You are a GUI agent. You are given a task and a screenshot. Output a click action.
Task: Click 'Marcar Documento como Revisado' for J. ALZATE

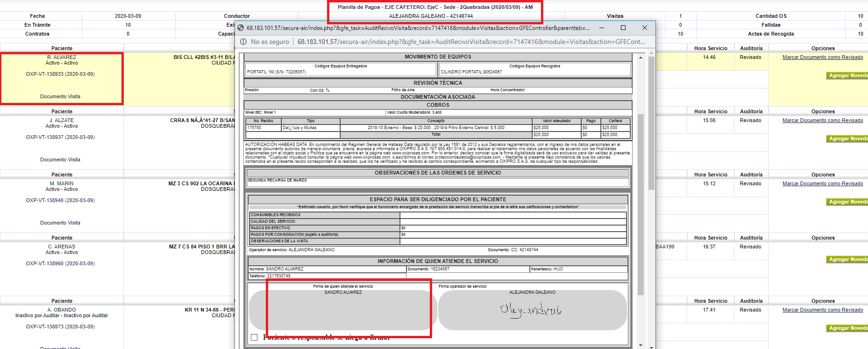coord(823,120)
